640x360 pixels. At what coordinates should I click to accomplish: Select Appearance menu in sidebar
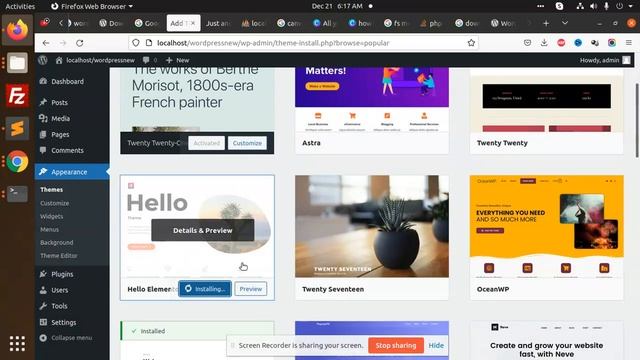(72, 172)
